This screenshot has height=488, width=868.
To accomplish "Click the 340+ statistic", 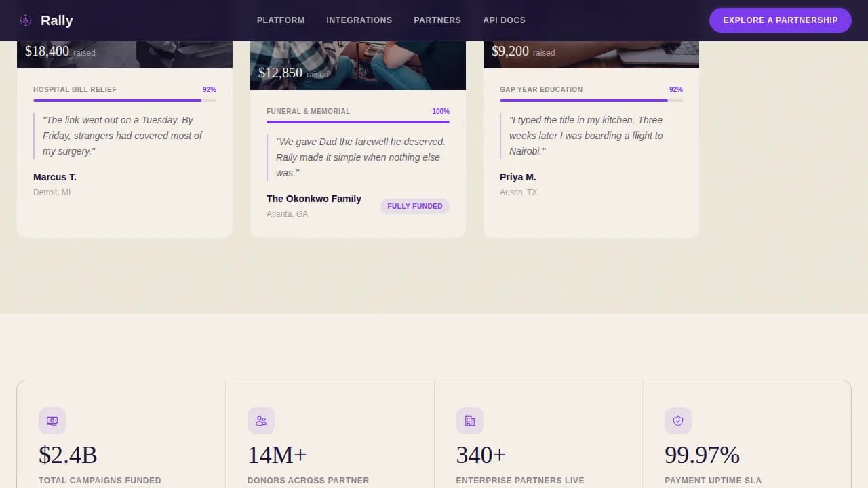I will tap(481, 455).
